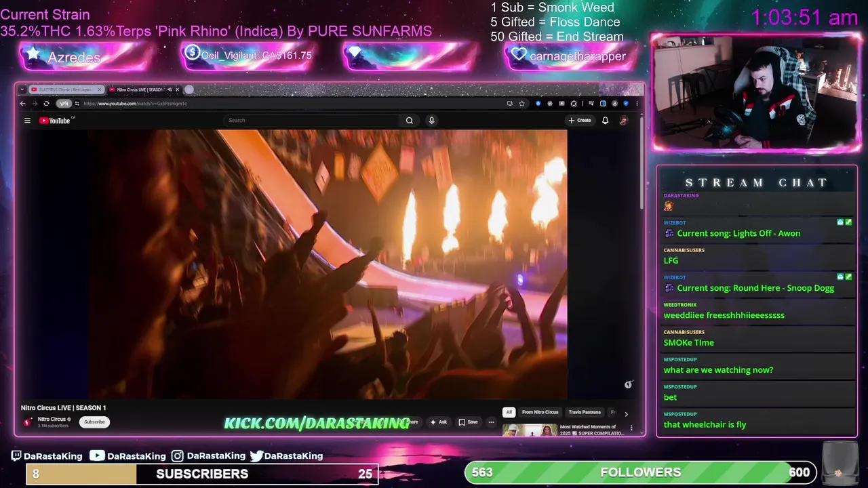
Task: Open the more actions ellipsis under video
Action: point(491,422)
